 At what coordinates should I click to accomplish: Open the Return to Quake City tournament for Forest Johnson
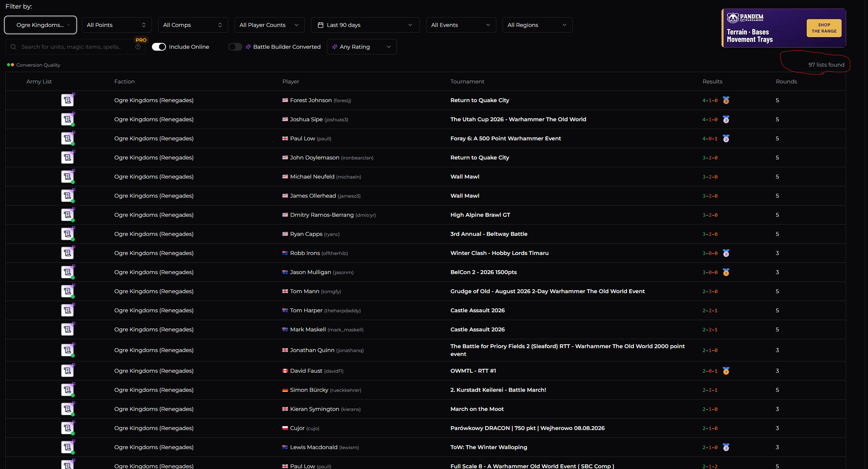480,100
